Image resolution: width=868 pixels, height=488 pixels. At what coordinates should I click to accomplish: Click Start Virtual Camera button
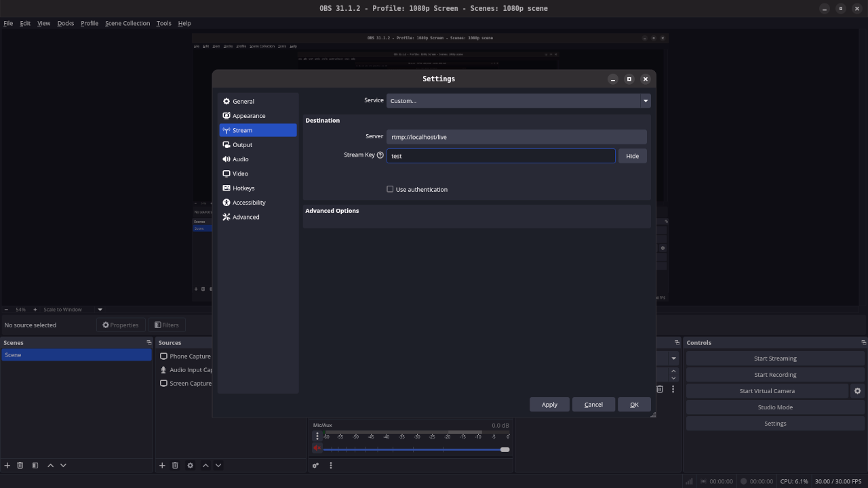(x=767, y=391)
